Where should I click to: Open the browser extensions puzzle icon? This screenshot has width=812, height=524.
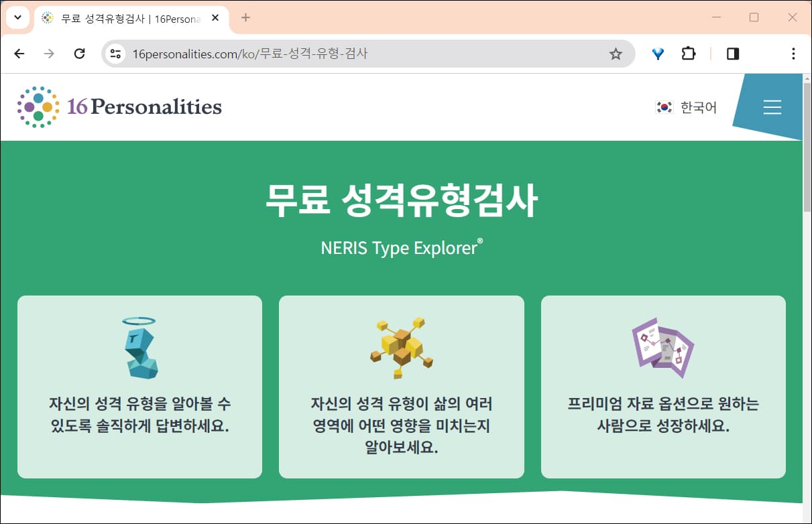pos(689,54)
